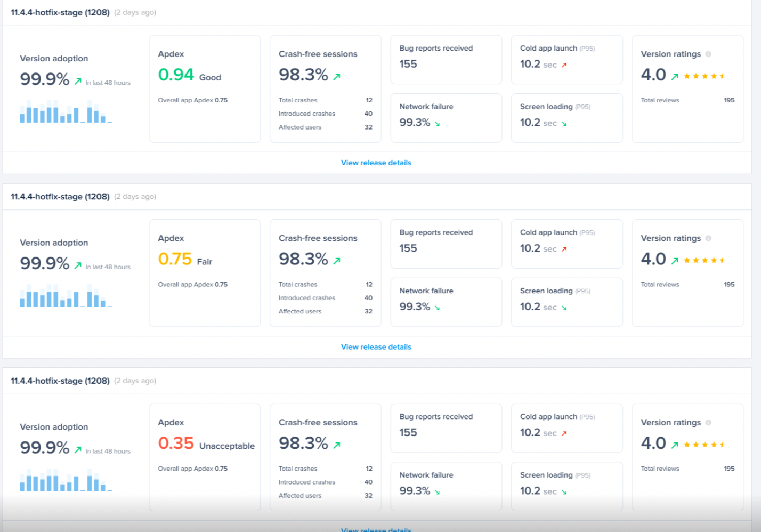Image resolution: width=761 pixels, height=532 pixels.
Task: Click the rating stars in 0.35 Unacceptable card
Action: (x=705, y=445)
